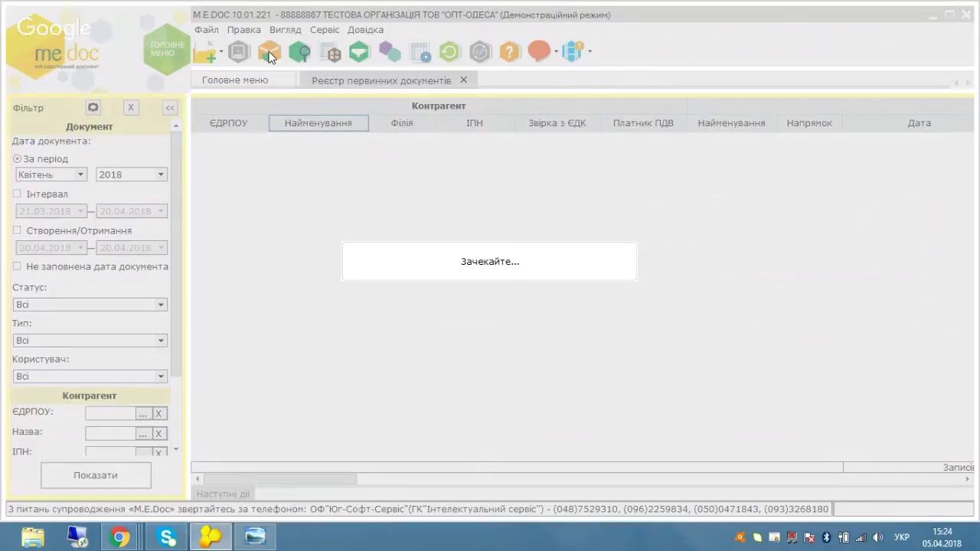The image size is (980, 551).
Task: Clear the ЄДРПОУ field with X
Action: point(158,413)
